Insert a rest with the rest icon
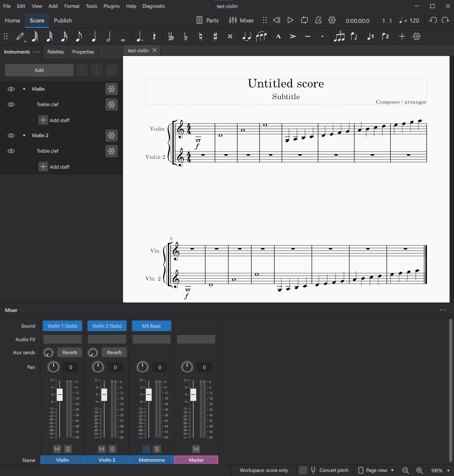The width and height of the screenshot is (454, 476). click(155, 36)
